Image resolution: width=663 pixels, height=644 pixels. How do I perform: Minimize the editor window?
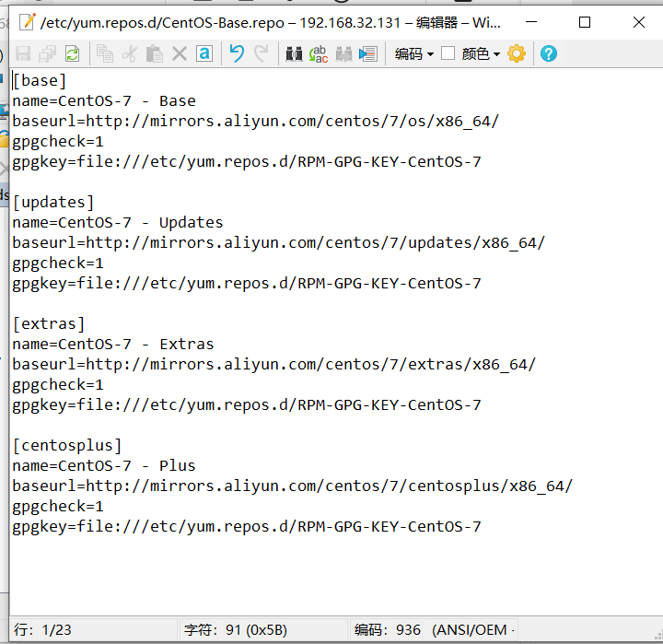(531, 22)
